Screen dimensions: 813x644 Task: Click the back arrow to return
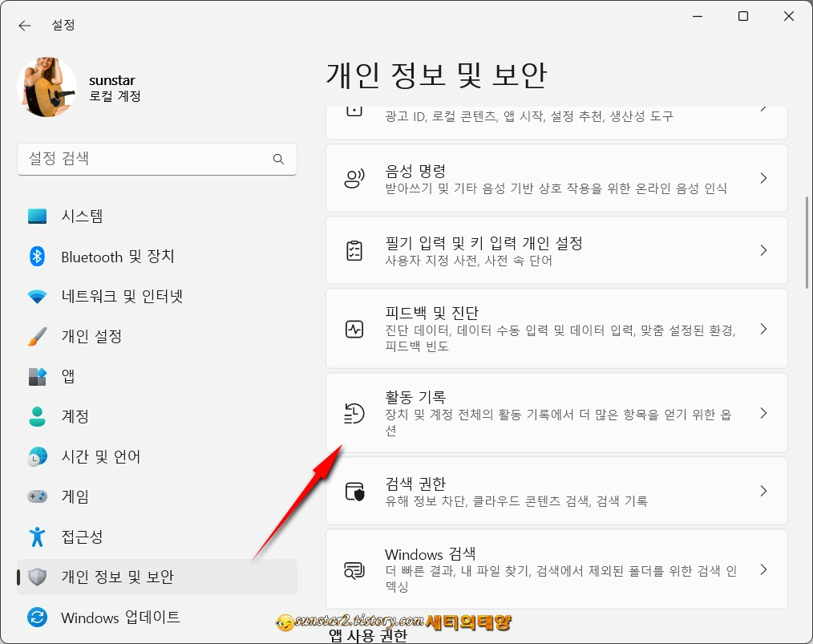click(24, 25)
